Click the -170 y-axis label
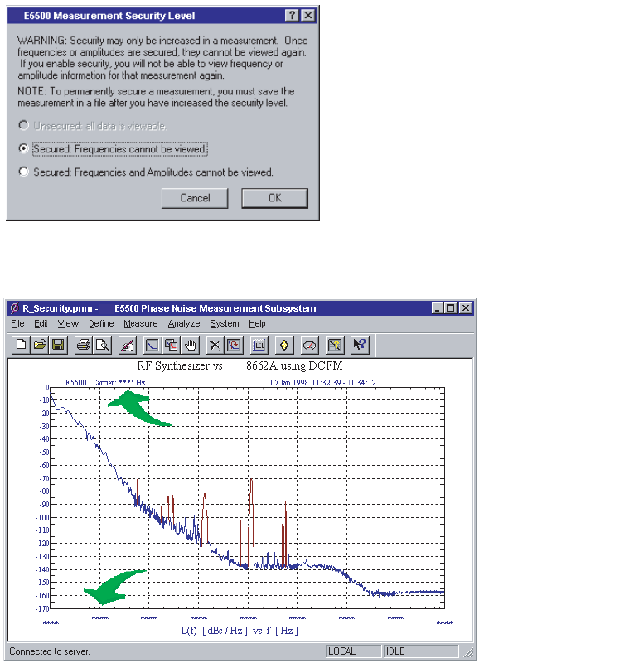This screenshot has width=644, height=663. pyautogui.click(x=42, y=609)
